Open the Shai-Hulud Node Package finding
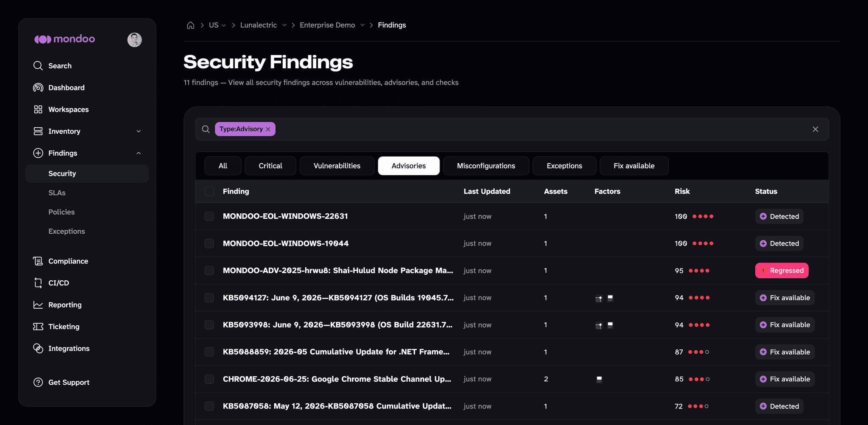This screenshot has height=425, width=868. 338,271
